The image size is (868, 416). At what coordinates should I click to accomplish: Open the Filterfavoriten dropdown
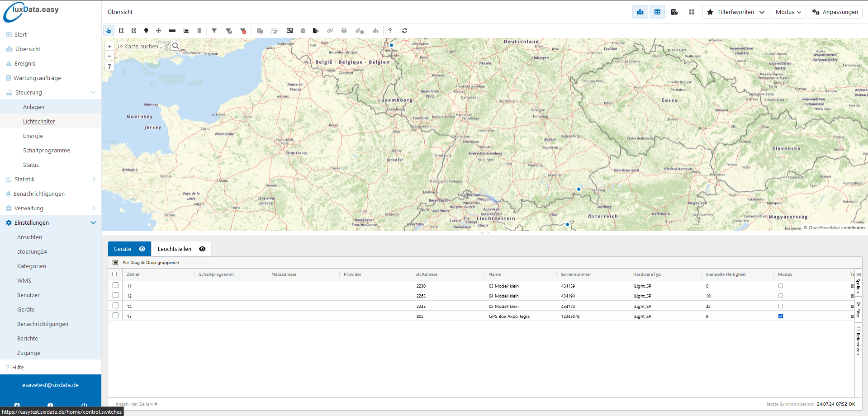[x=735, y=12]
